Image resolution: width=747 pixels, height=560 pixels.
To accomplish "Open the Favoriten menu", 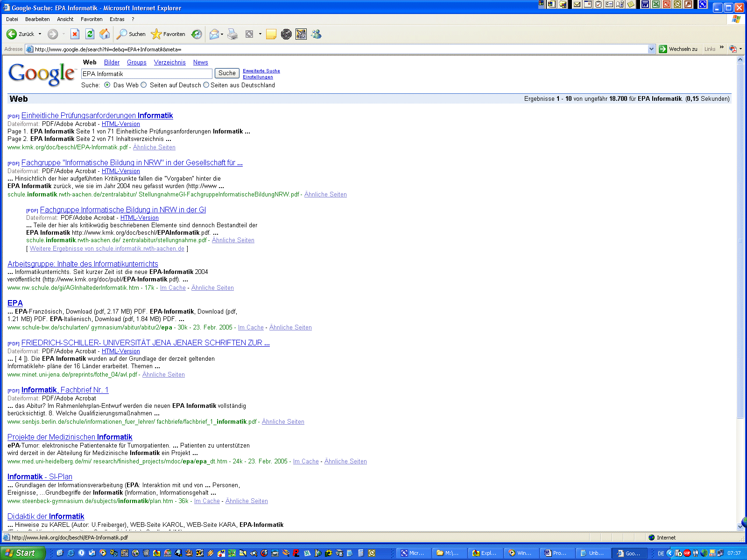I will coord(92,19).
